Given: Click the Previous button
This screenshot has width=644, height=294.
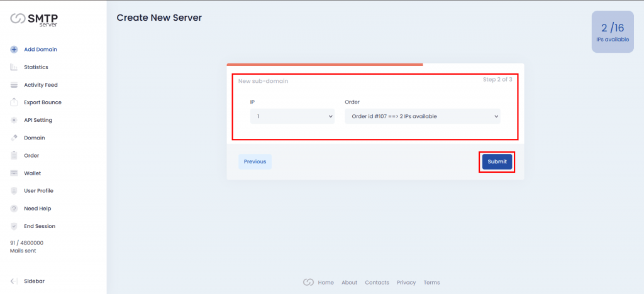Looking at the screenshot, I should point(255,161).
